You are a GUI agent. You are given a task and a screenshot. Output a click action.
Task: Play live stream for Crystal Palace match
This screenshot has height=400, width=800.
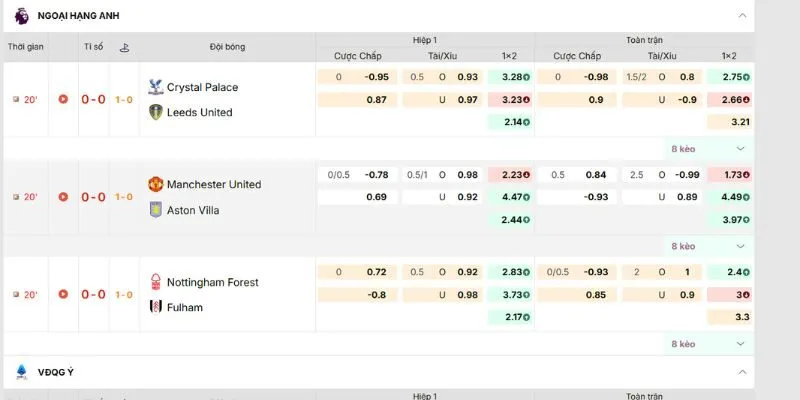64,99
